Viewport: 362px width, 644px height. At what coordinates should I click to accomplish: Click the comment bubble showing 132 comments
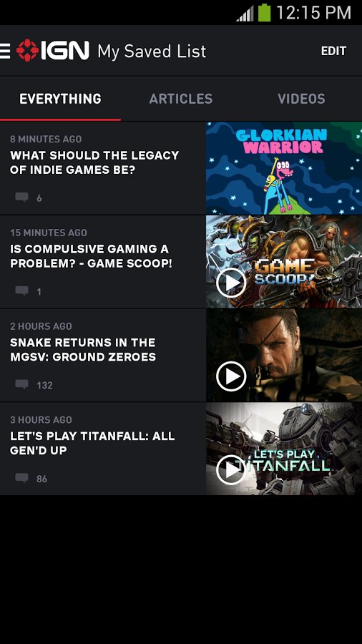tap(21, 384)
